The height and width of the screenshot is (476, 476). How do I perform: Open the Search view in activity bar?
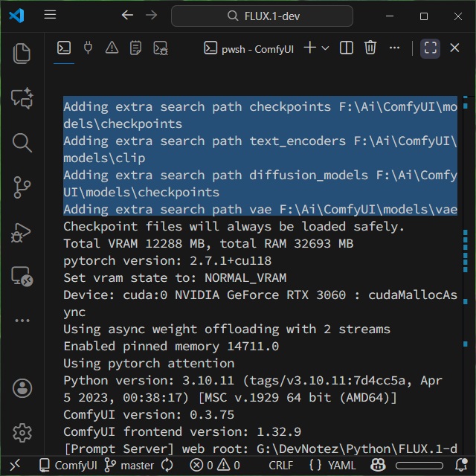point(22,142)
